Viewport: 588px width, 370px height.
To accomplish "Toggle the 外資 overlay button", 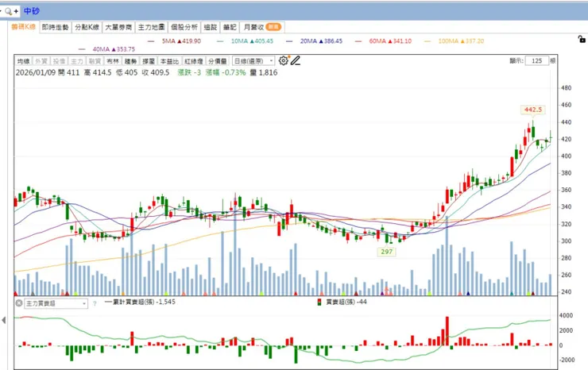I will pos(41,61).
